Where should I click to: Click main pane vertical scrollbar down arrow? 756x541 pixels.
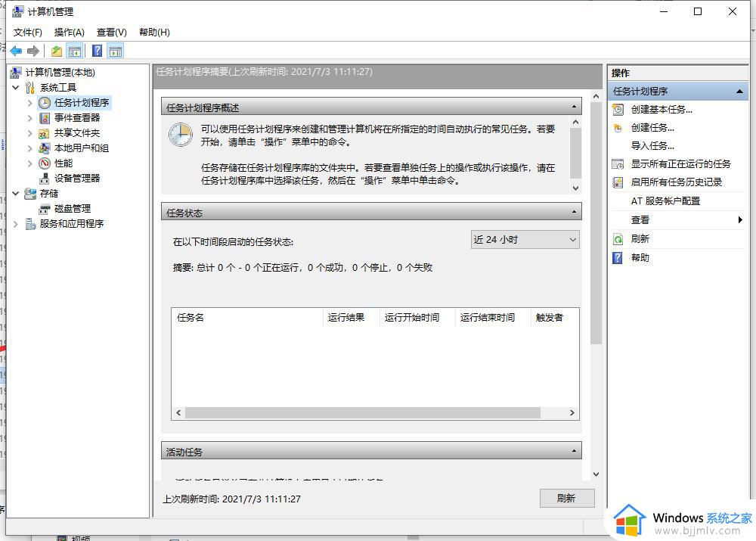596,474
